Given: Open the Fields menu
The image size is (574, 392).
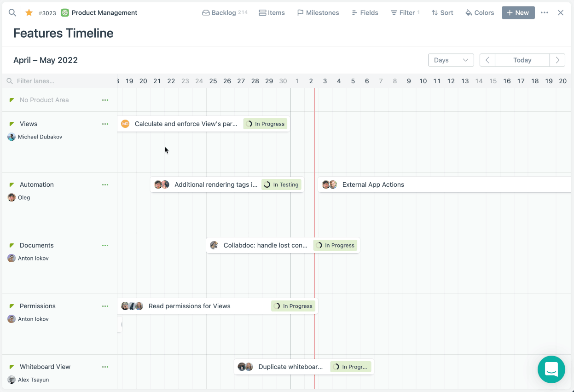Looking at the screenshot, I should click(365, 13).
